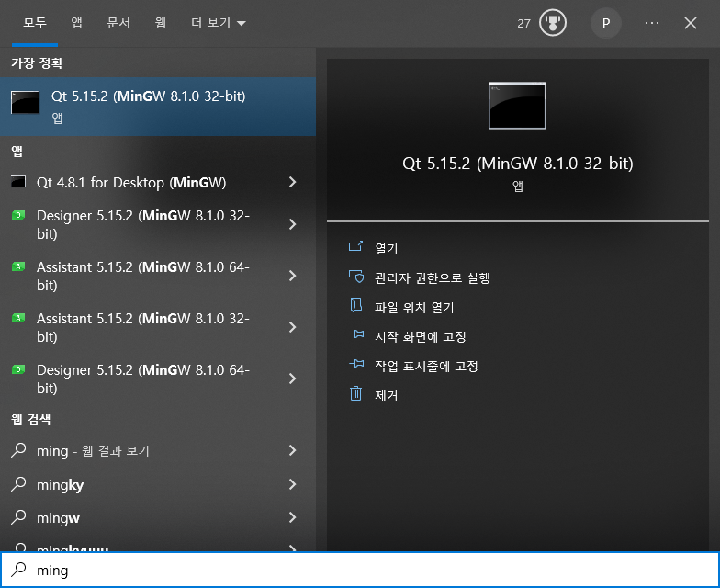Choose 파일 위치 열기

[x=414, y=307]
